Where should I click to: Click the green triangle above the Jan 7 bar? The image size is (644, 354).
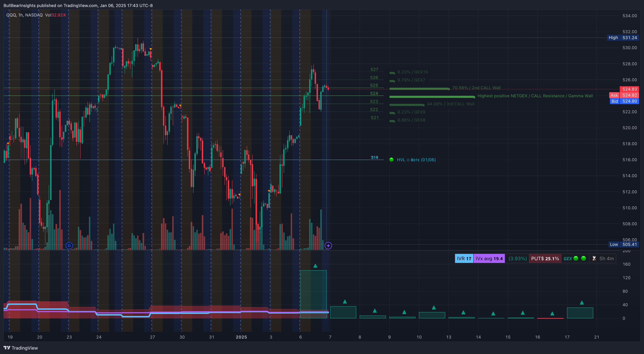click(x=345, y=301)
